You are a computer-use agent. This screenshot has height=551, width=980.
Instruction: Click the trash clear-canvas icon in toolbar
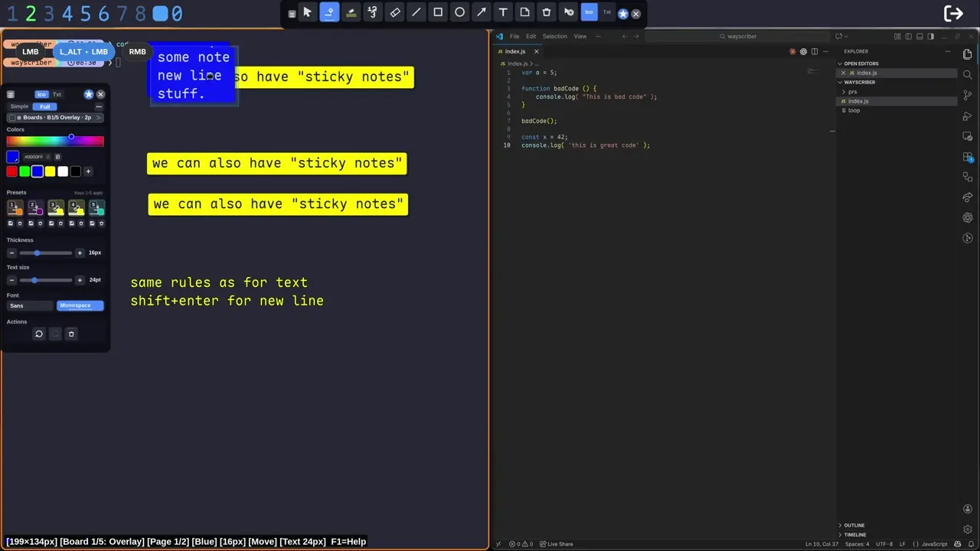tap(546, 13)
